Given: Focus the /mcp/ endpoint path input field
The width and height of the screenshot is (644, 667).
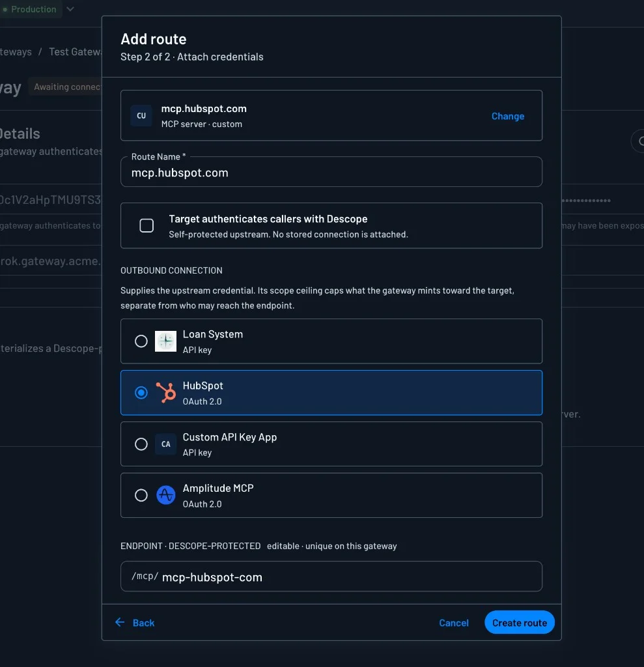Looking at the screenshot, I should pyautogui.click(x=331, y=576).
